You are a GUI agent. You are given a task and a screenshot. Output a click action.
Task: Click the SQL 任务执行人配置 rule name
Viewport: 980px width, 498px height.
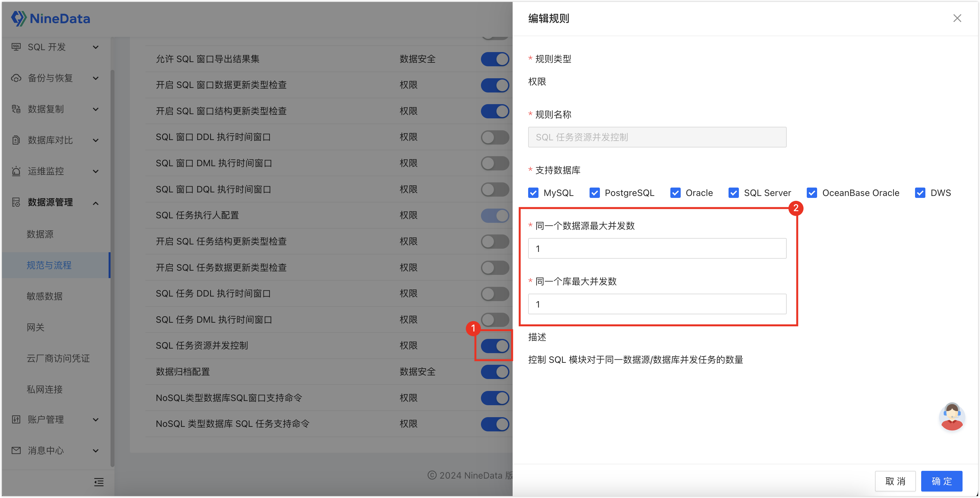coord(197,215)
